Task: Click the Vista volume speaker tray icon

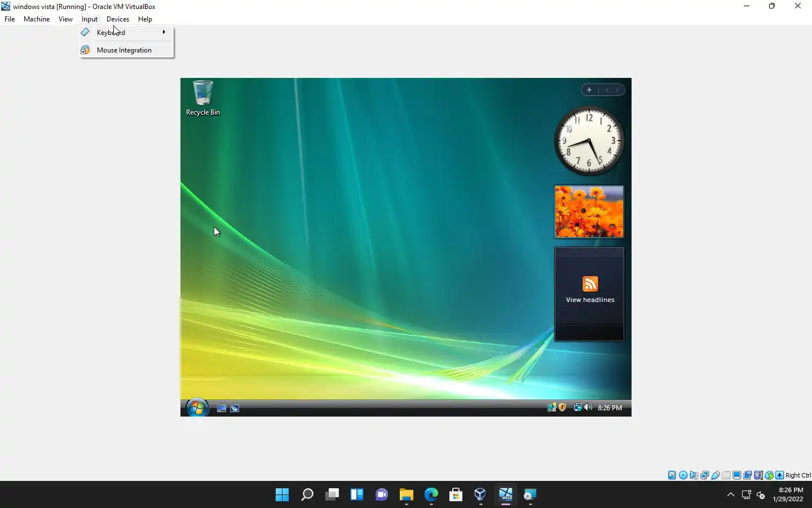Action: [x=588, y=408]
